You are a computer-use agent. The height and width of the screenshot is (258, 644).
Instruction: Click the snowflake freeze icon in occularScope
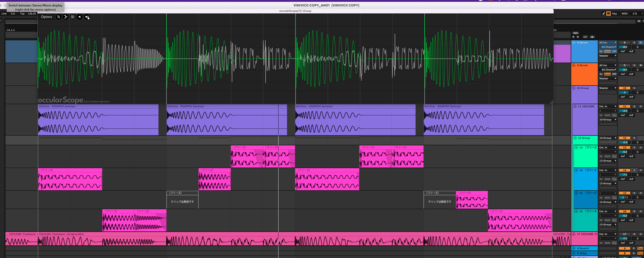73,17
